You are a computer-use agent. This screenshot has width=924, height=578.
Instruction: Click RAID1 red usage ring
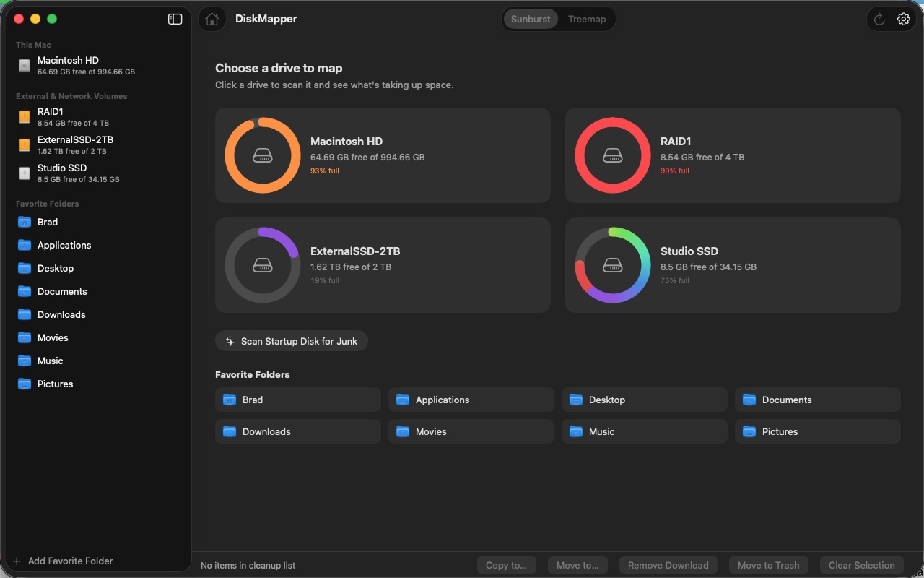coord(612,155)
